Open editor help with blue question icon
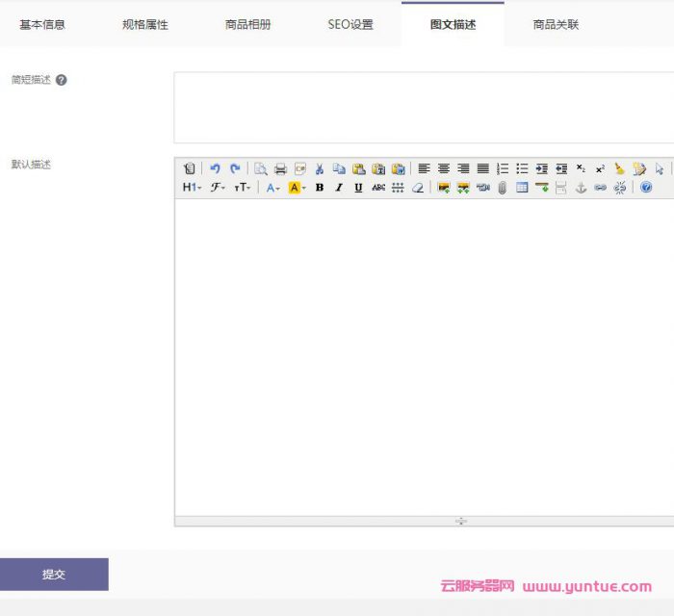Image resolution: width=674 pixels, height=616 pixels. (646, 188)
